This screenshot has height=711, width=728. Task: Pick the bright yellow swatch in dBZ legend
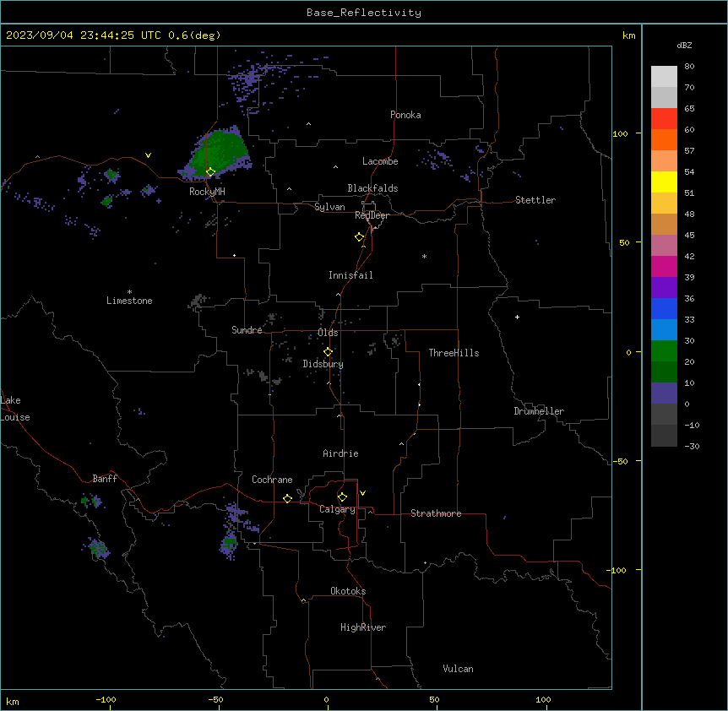(664, 182)
